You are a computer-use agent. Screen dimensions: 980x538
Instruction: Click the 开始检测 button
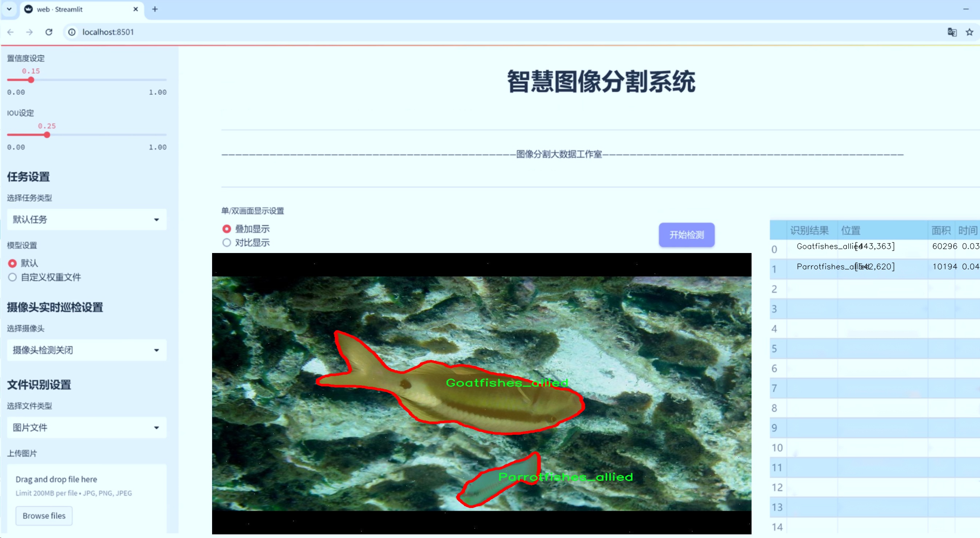coord(687,234)
